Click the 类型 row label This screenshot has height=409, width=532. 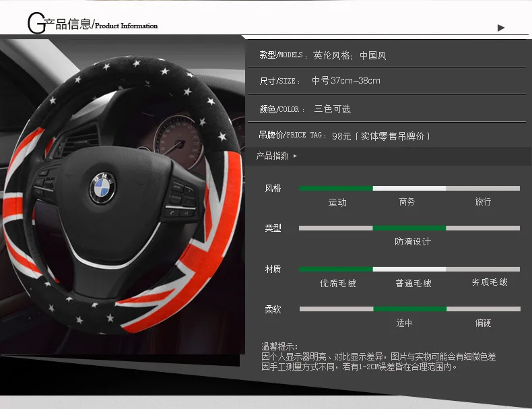273,228
